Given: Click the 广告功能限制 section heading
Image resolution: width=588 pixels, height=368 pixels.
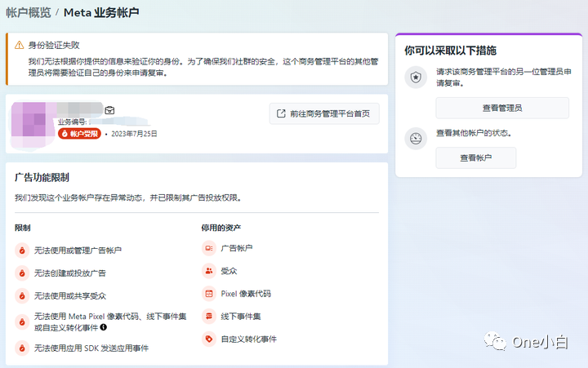Looking at the screenshot, I should (42, 177).
